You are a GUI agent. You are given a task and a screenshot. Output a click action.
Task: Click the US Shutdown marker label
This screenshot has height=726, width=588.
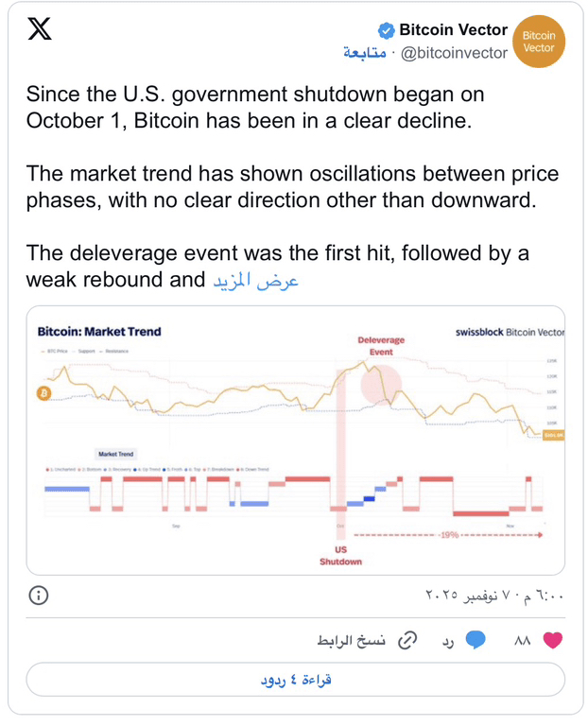point(340,555)
